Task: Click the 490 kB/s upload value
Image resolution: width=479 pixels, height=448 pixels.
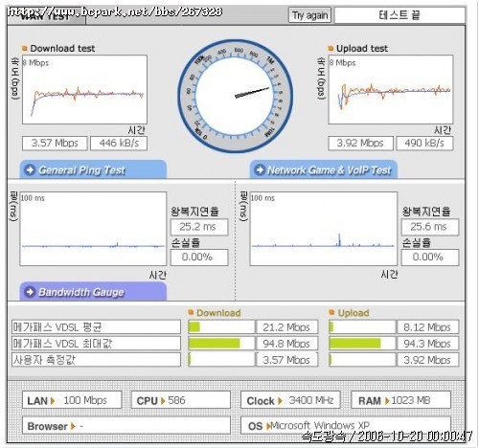Action: coord(424,143)
